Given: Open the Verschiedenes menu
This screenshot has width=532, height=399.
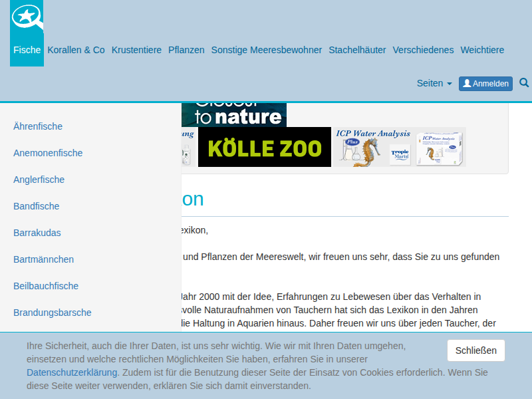Looking at the screenshot, I should click(x=423, y=50).
